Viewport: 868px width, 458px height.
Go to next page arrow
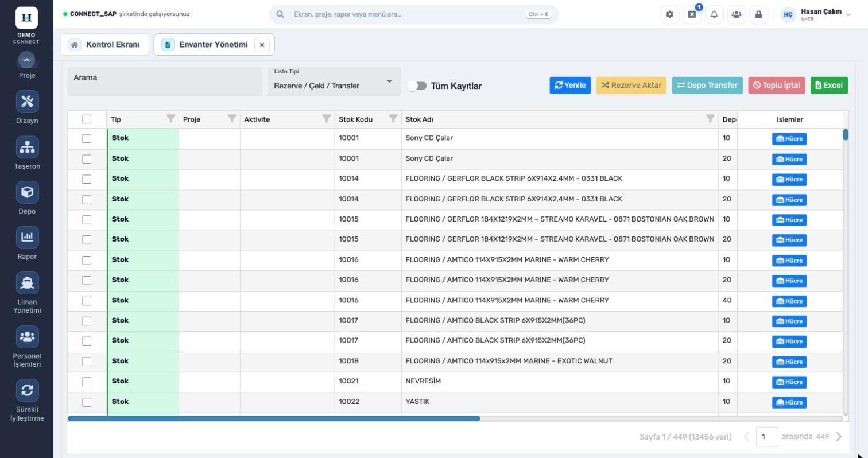(x=839, y=437)
